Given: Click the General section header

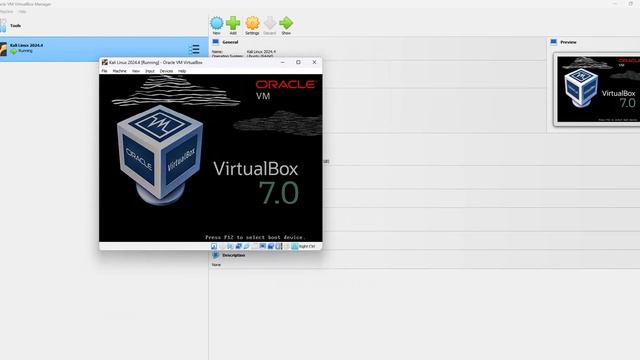Looking at the screenshot, I should click(x=230, y=42).
